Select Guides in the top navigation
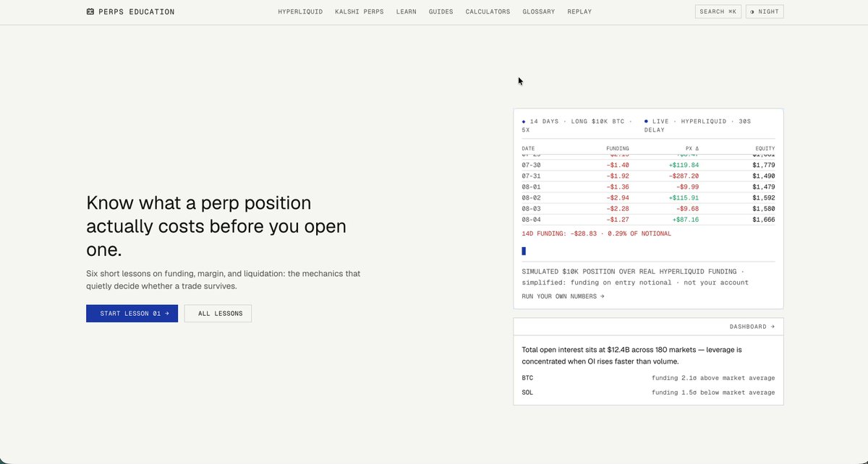The height and width of the screenshot is (464, 868). pyautogui.click(x=441, y=12)
